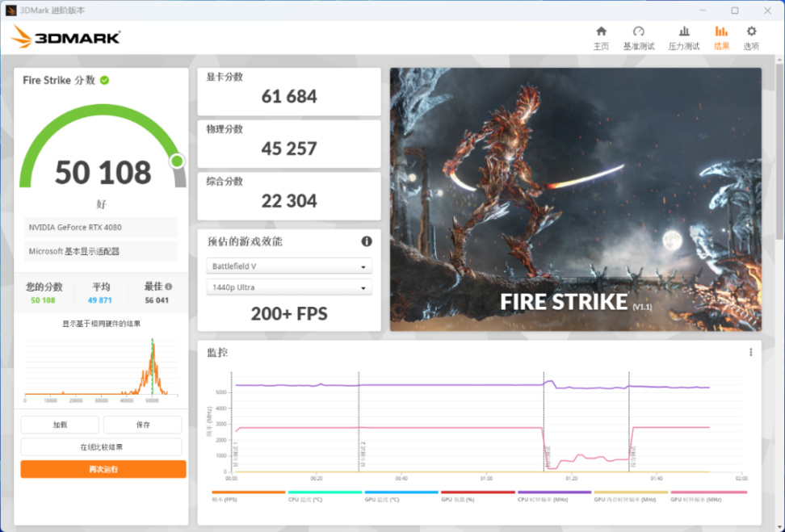Image resolution: width=785 pixels, height=532 pixels.
Task: Toggle the CPU 时钟频率 (MHz) legend series
Action: (554, 496)
